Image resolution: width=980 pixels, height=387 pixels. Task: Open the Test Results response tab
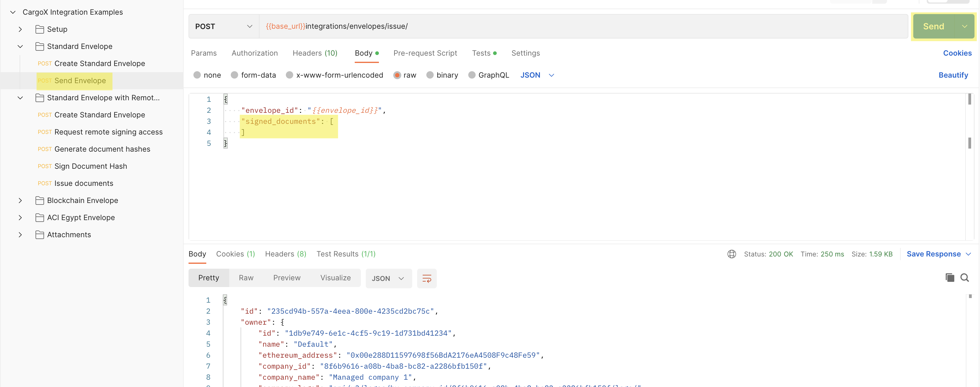coord(346,254)
